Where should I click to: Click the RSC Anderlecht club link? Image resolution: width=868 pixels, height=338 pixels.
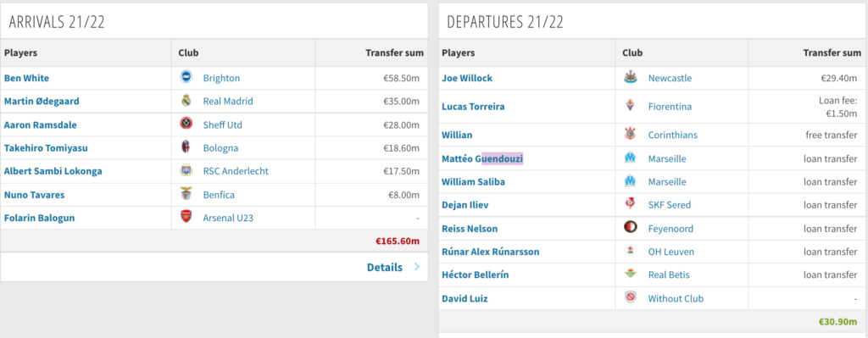coord(236,171)
